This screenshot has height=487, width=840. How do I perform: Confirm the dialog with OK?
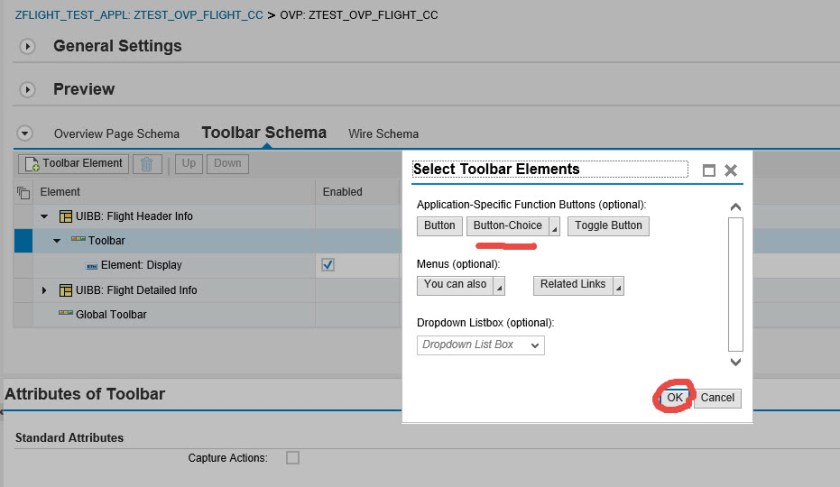(674, 398)
